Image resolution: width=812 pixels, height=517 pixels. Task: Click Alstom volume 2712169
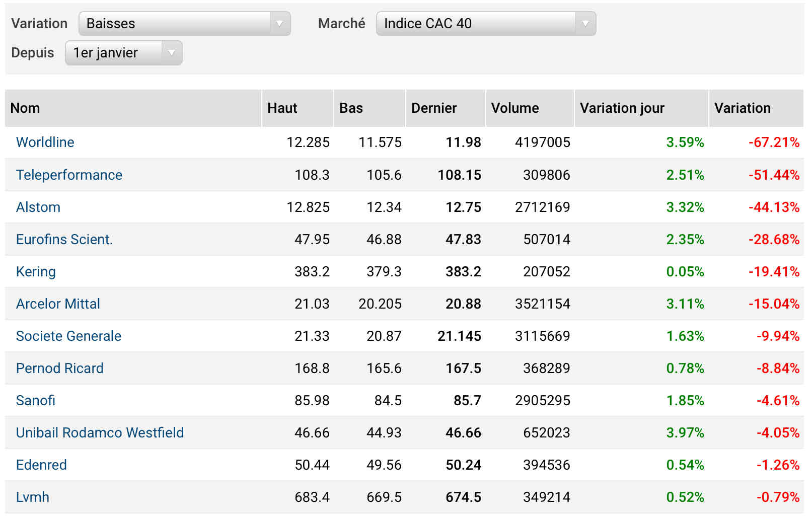tap(543, 207)
